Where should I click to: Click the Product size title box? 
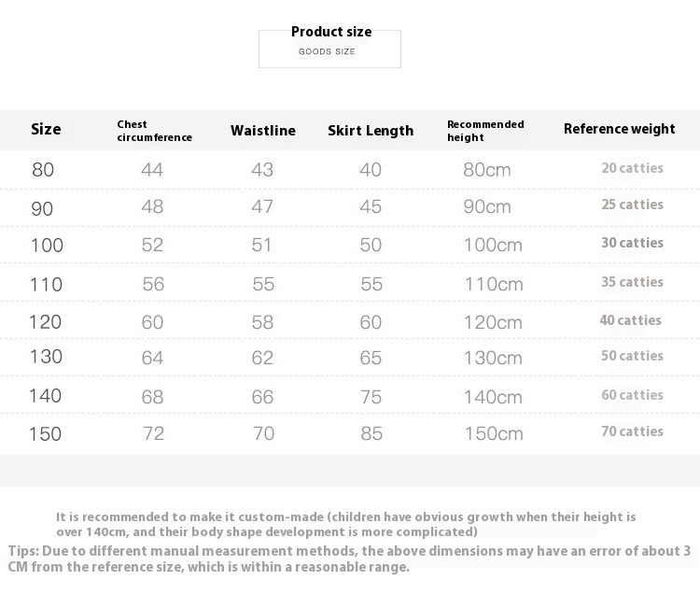(x=329, y=47)
